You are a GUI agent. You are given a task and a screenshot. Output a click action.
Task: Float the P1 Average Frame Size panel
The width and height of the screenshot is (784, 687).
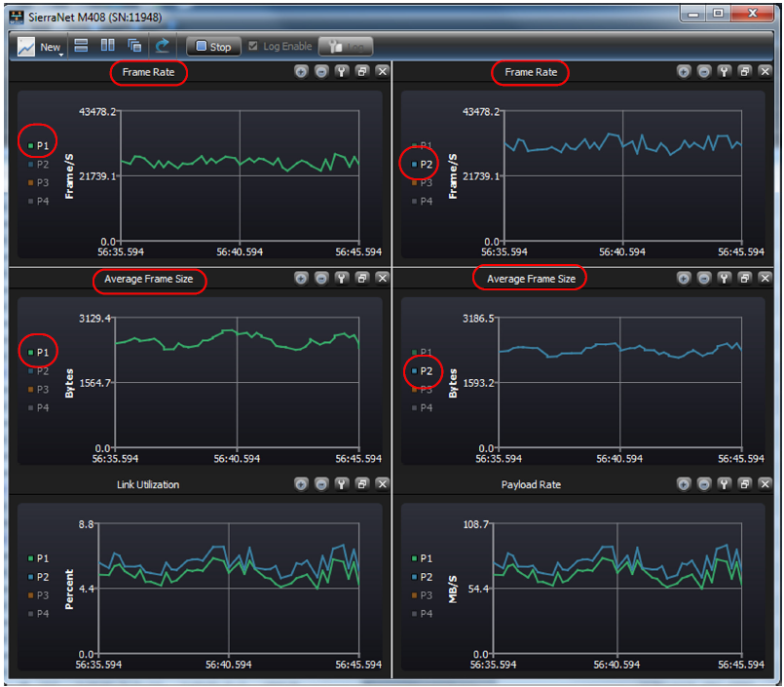[x=362, y=278]
